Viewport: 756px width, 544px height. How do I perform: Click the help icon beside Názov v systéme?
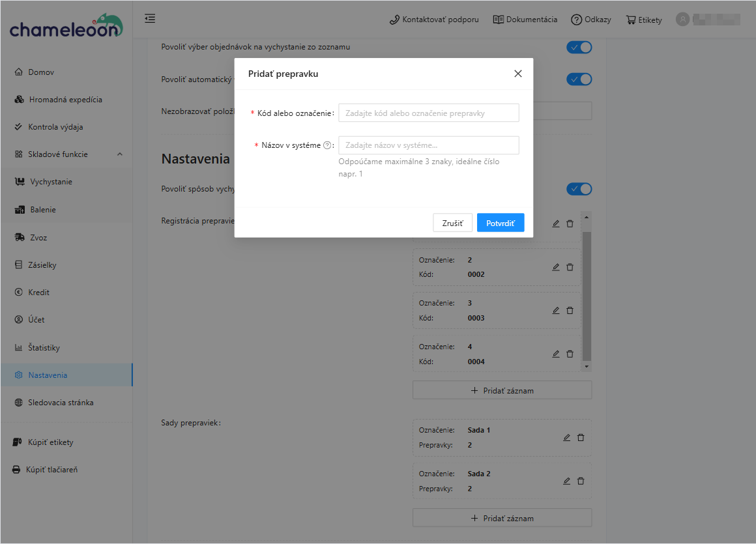tap(327, 145)
